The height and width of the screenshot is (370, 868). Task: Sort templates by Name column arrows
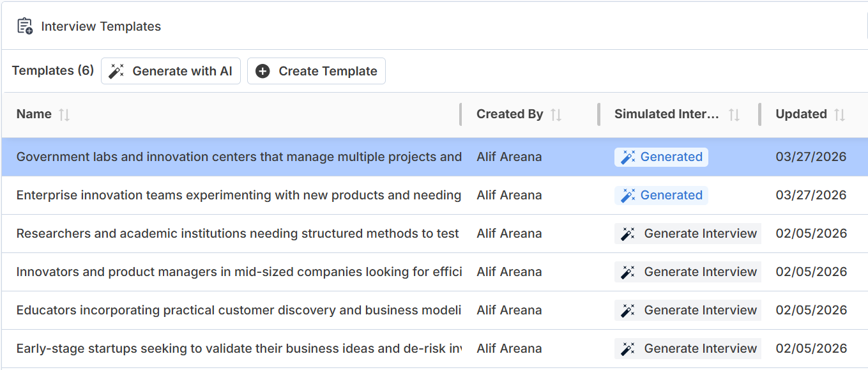click(x=64, y=114)
